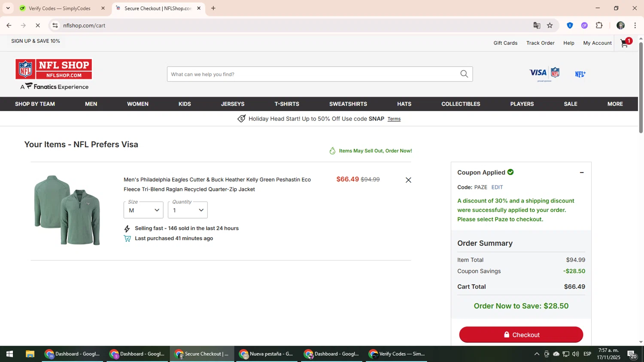Open Verify Codes Chrome taskbar window

point(397,354)
